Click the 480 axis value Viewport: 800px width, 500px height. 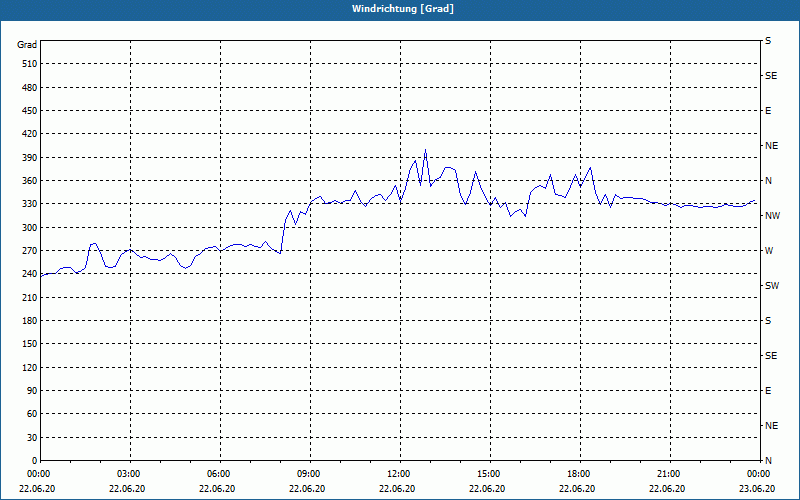tap(30, 88)
